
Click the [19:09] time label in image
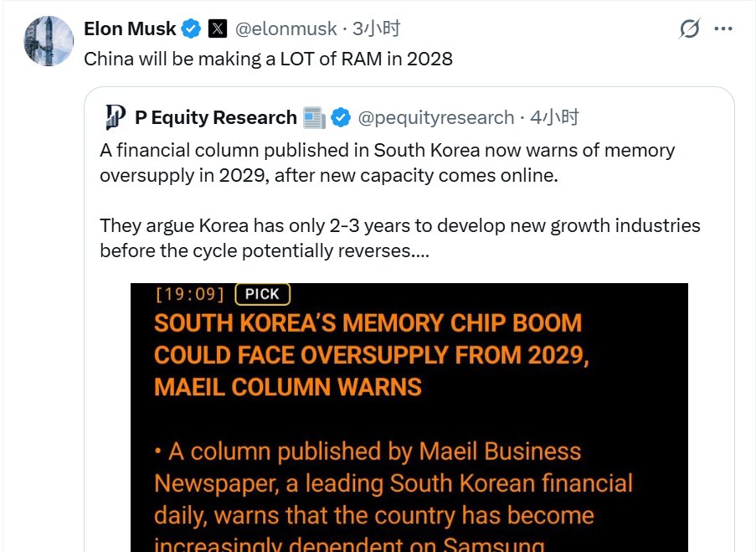tap(190, 294)
